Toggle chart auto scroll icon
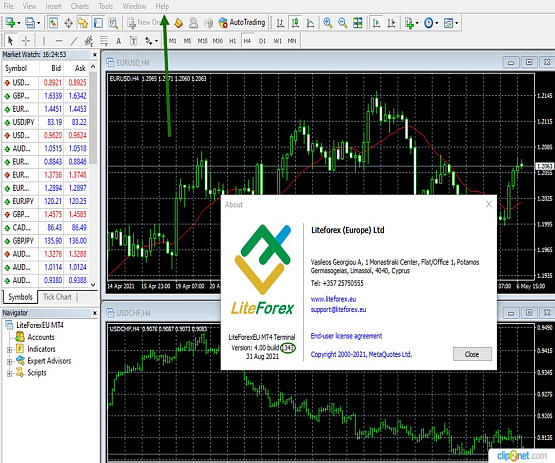Image resolution: width=555 pixels, height=463 pixels. point(376,23)
